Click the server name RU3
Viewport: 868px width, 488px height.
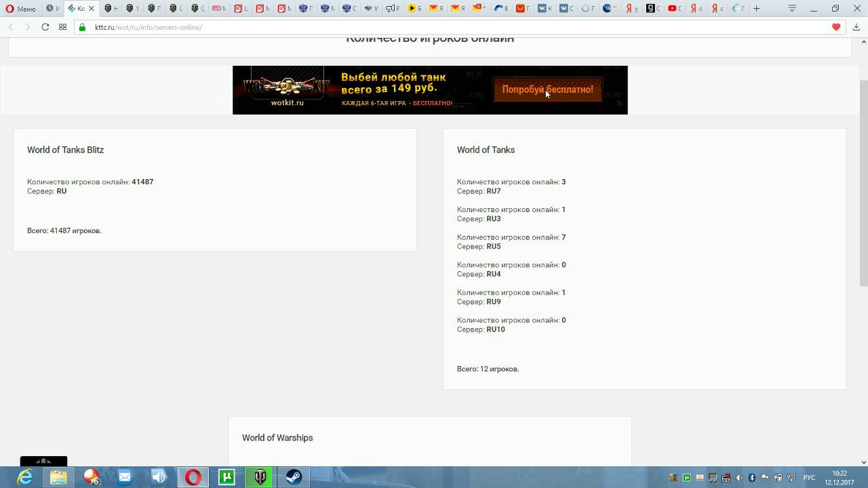coord(493,219)
